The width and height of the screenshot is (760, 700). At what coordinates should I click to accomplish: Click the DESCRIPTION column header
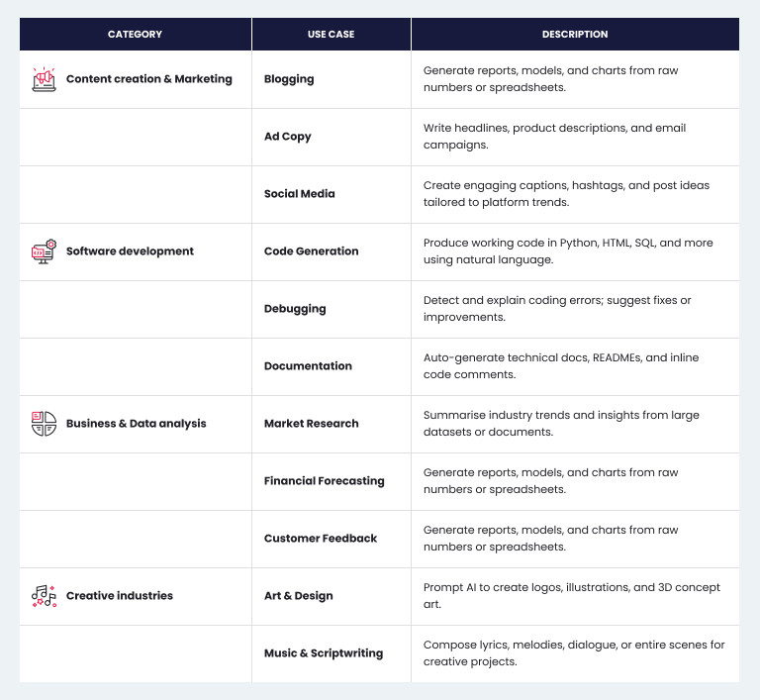[574, 34]
